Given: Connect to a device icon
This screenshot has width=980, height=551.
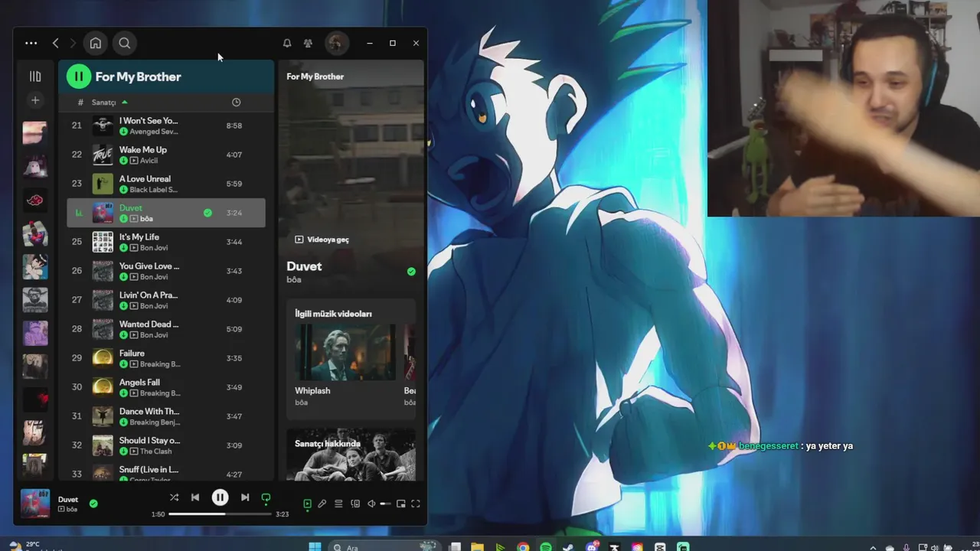Looking at the screenshot, I should [355, 504].
